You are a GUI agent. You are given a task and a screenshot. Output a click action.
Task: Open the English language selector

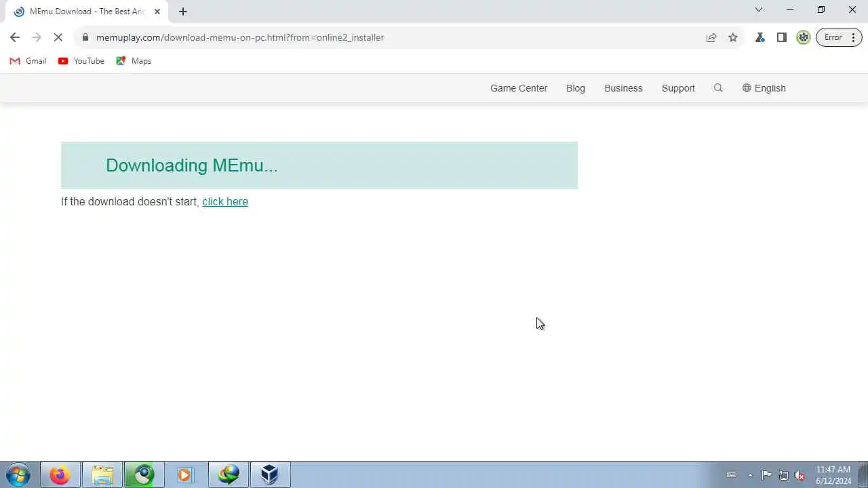(x=764, y=88)
